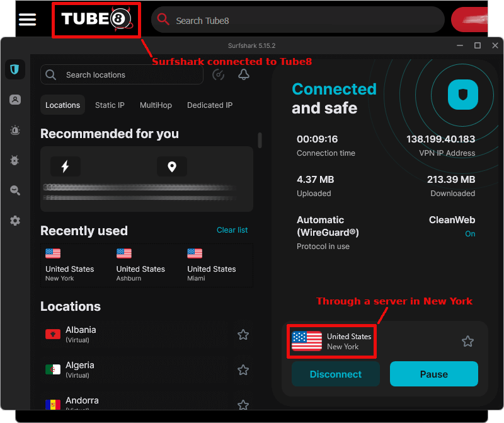Click the Andorra flag icon
Image resolution: width=504 pixels, height=423 pixels.
point(53,405)
